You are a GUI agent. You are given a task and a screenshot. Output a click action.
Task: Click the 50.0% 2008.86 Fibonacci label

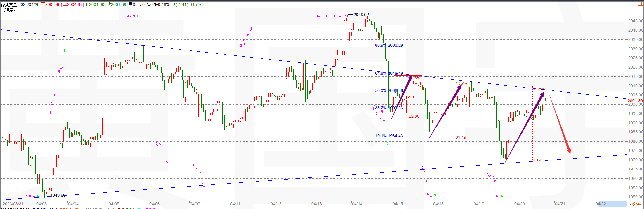coord(389,90)
